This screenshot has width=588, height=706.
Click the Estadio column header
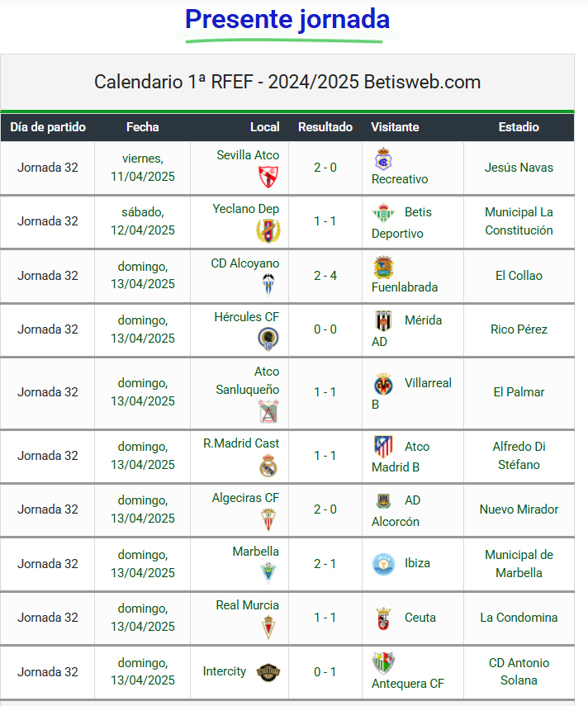[x=519, y=127]
